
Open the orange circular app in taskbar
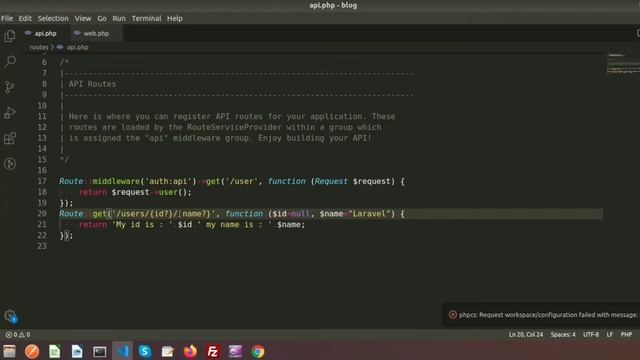coord(32,351)
